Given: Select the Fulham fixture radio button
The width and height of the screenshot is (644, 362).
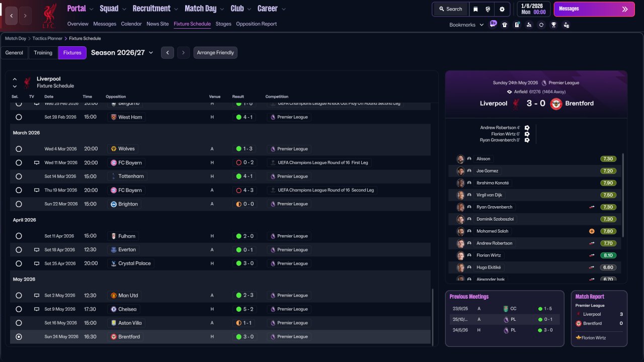Looking at the screenshot, I should (x=19, y=236).
